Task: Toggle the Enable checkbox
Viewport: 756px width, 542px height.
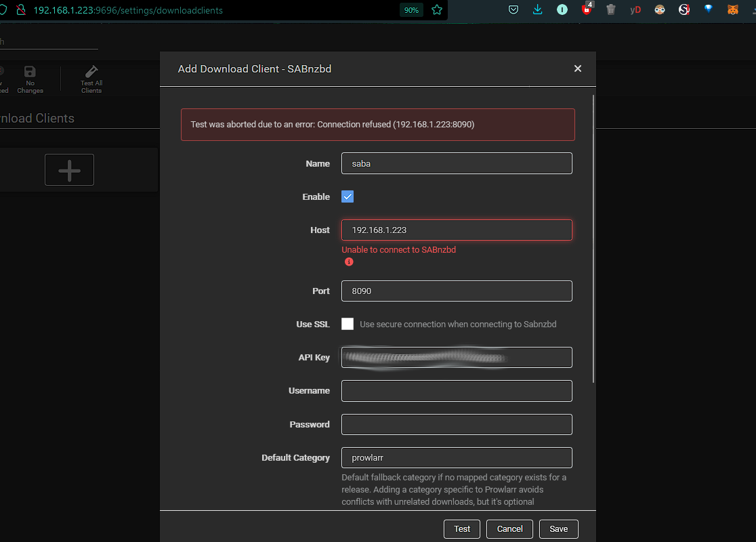Action: pos(347,196)
